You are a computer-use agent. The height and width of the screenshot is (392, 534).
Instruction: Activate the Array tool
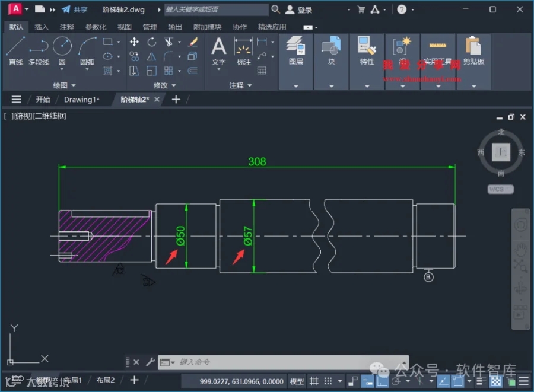click(x=169, y=71)
